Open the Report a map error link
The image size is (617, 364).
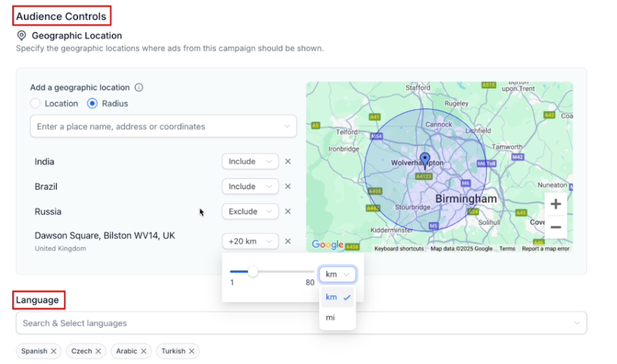click(545, 248)
